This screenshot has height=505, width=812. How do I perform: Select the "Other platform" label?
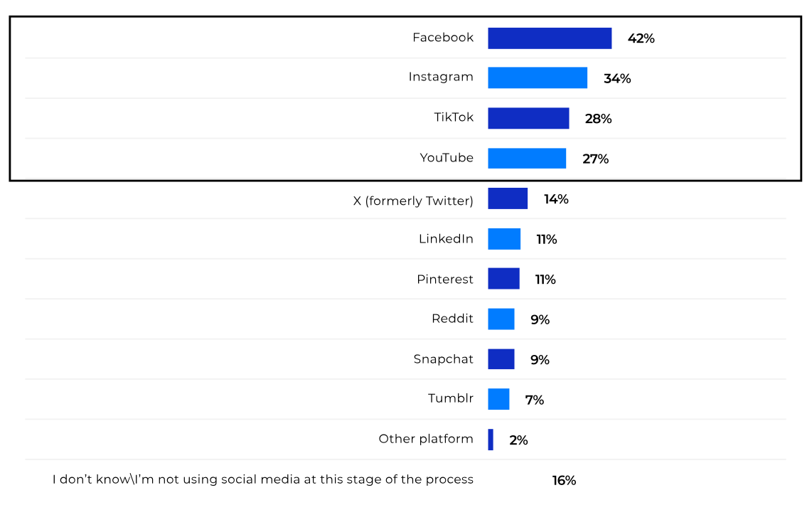click(x=426, y=439)
